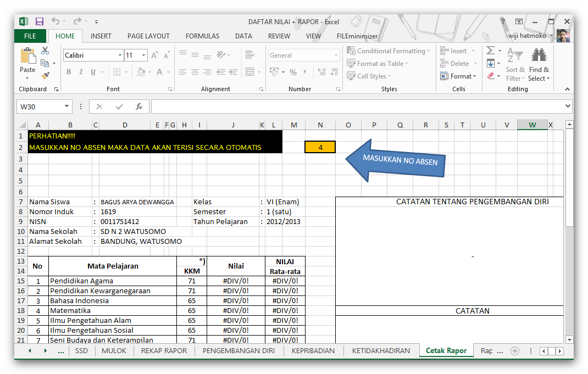Click the AutoSum sigma icon
Viewport: 588px width, 374px height.
click(491, 50)
